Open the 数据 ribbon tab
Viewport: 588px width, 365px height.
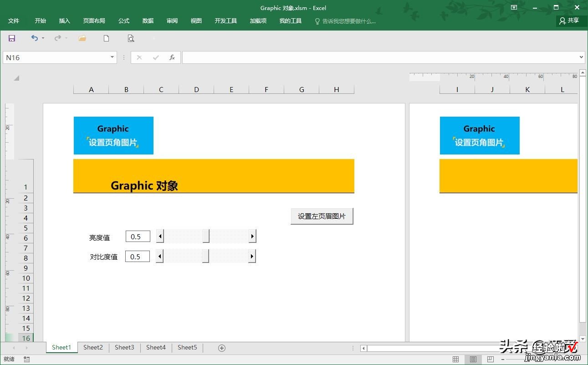point(148,21)
